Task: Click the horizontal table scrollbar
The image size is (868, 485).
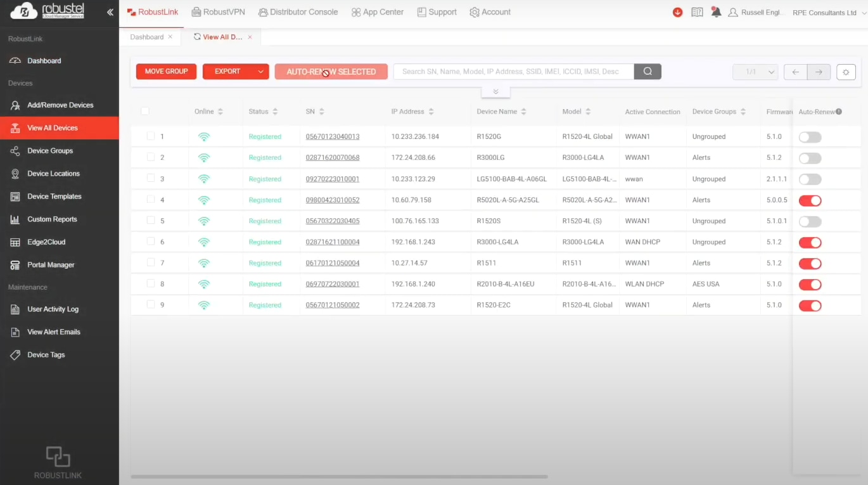Action: pyautogui.click(x=339, y=476)
